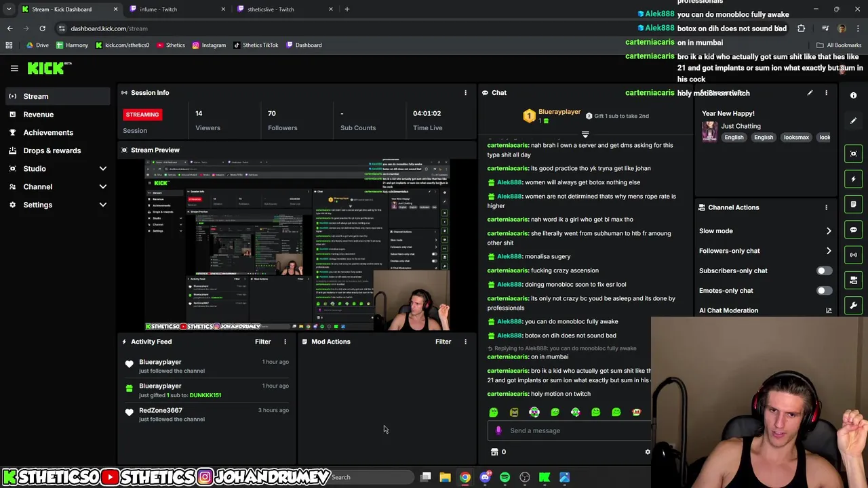This screenshot has width=868, height=488.
Task: Open the AI Chat Moderation external link icon
Action: click(829, 310)
